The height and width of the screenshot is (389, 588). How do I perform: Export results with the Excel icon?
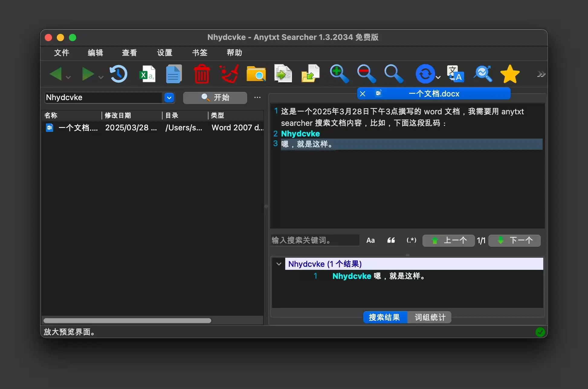147,74
